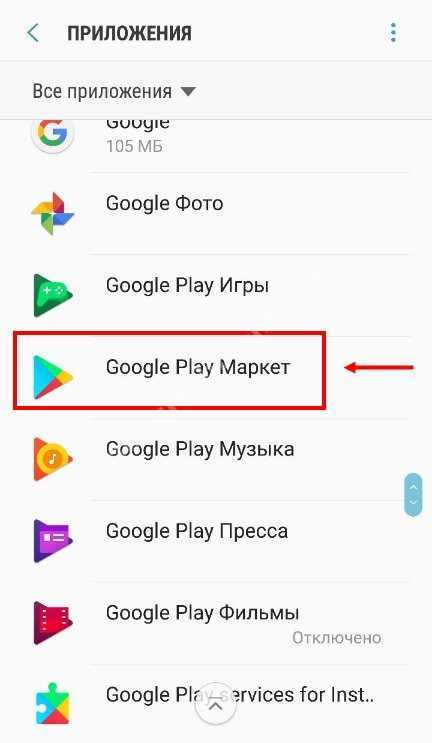Screen dimensions: 432x743
Task: Click the dropdown triangle next to Все приложения
Action: [x=188, y=91]
